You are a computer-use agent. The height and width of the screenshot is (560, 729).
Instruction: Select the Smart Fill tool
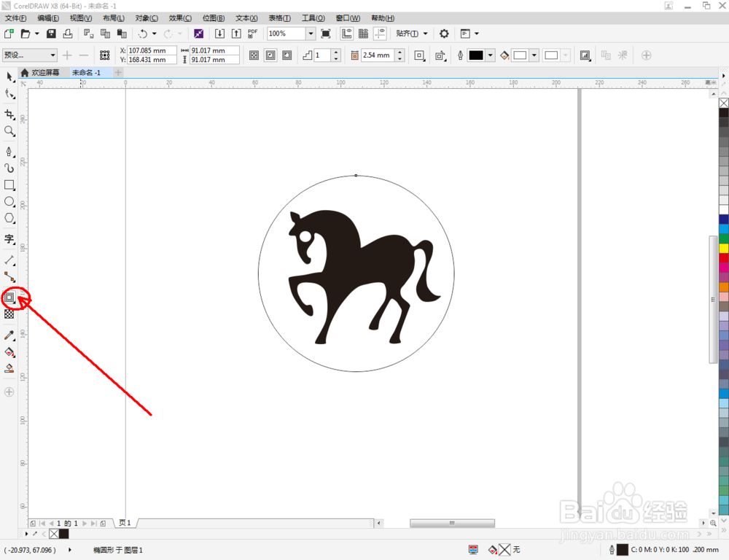pyautogui.click(x=9, y=369)
